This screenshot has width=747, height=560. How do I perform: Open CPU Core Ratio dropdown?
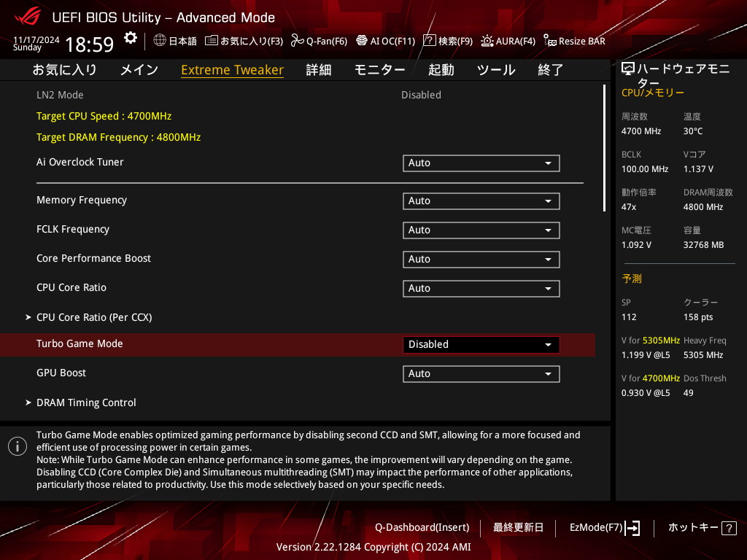click(481, 289)
